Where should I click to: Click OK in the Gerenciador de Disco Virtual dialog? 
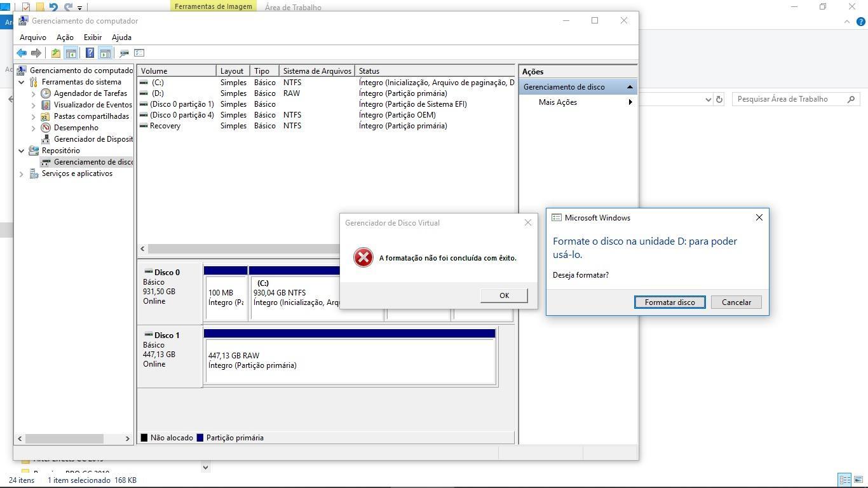[504, 295]
